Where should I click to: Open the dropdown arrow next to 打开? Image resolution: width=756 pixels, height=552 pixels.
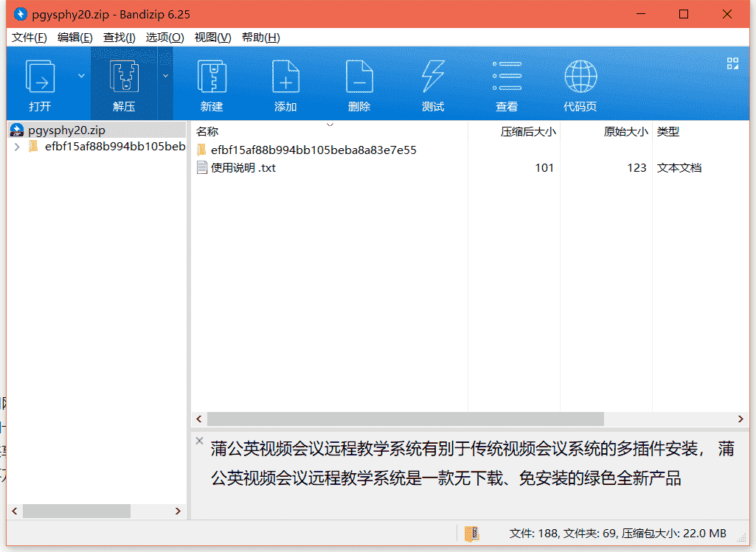tap(81, 76)
